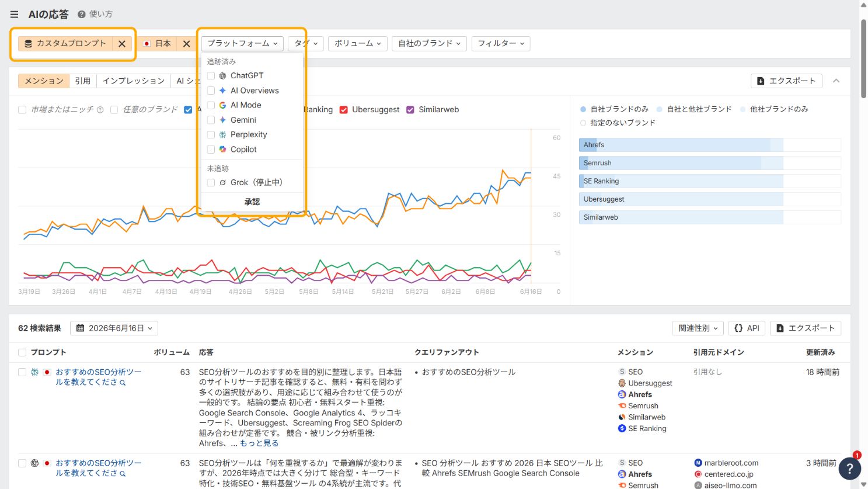
Task: Select 自社と他社ブランド legend option
Action: 694,109
